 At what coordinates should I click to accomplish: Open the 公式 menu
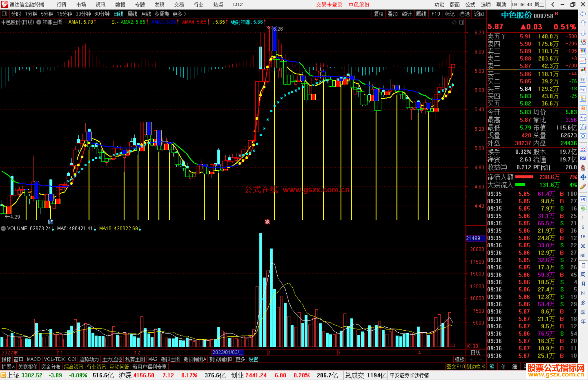(470, 5)
